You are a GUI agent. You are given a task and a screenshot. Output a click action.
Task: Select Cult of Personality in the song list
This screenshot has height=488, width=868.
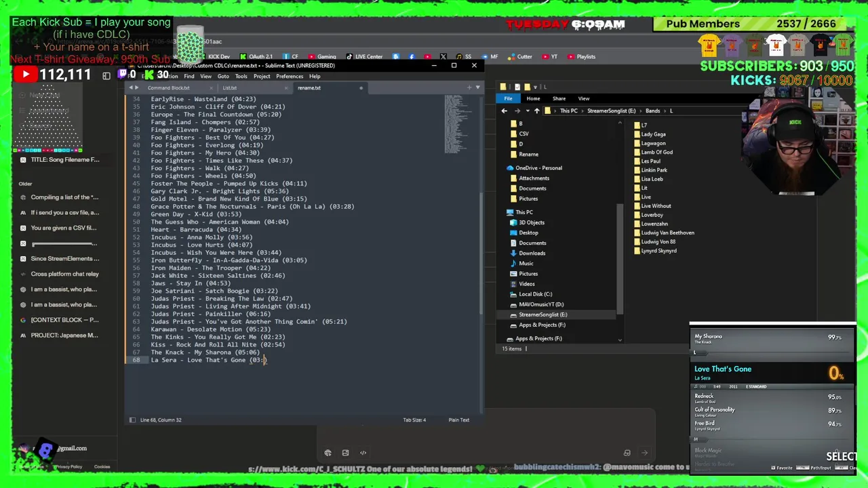coord(770,411)
